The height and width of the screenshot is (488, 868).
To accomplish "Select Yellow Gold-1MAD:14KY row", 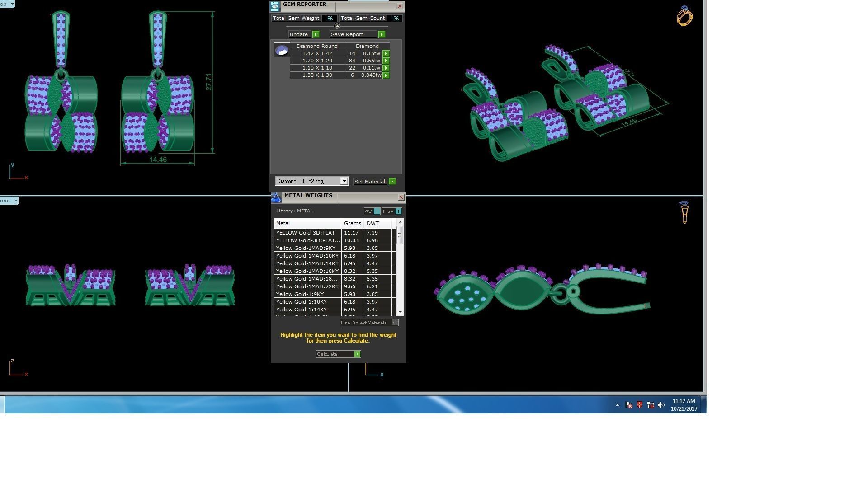I will 307,263.
